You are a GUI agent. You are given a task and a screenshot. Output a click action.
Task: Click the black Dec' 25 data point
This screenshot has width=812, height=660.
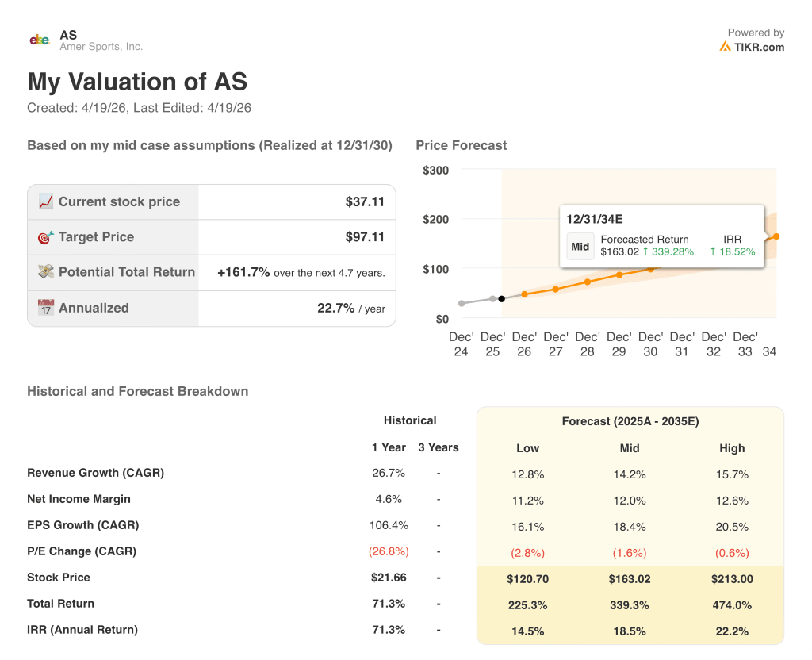tap(502, 298)
